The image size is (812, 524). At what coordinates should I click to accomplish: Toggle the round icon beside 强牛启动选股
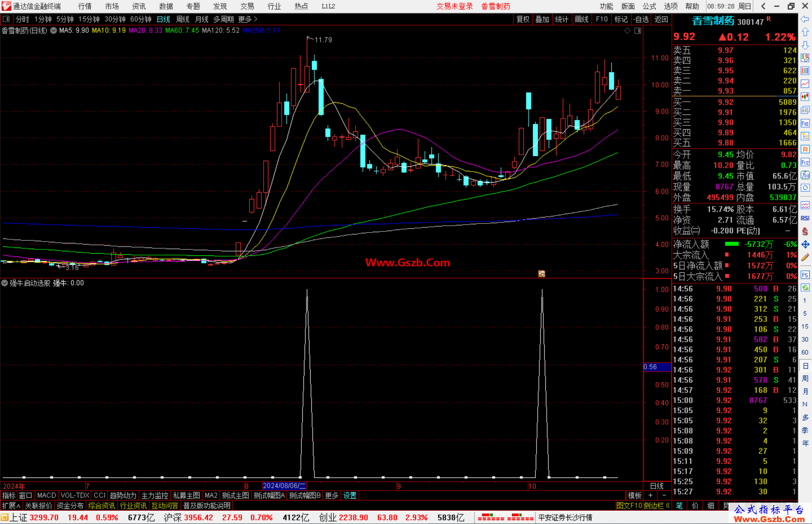(x=5, y=283)
